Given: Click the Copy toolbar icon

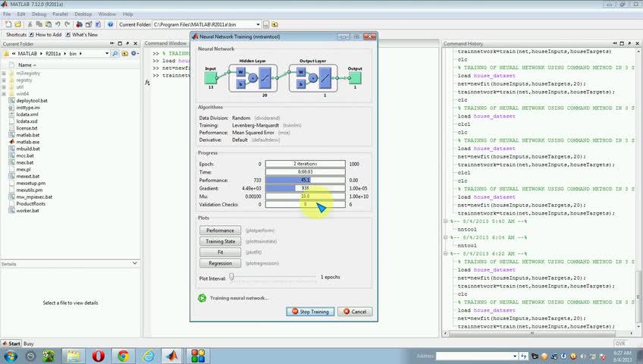Looking at the screenshot, I should [x=39, y=24].
